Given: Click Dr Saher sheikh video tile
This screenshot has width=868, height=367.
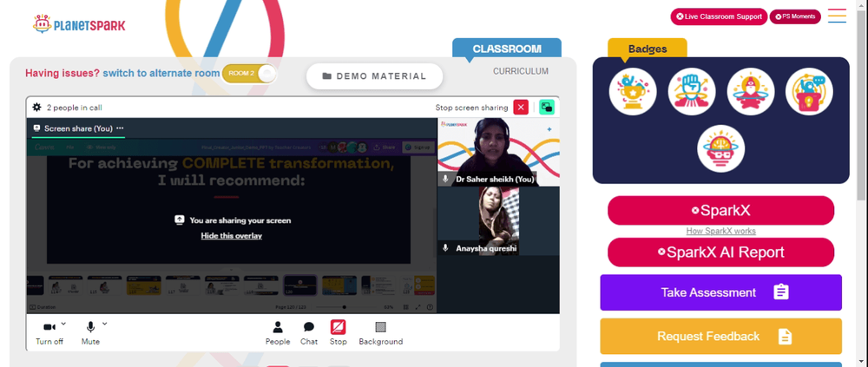Looking at the screenshot, I should 498,152.
